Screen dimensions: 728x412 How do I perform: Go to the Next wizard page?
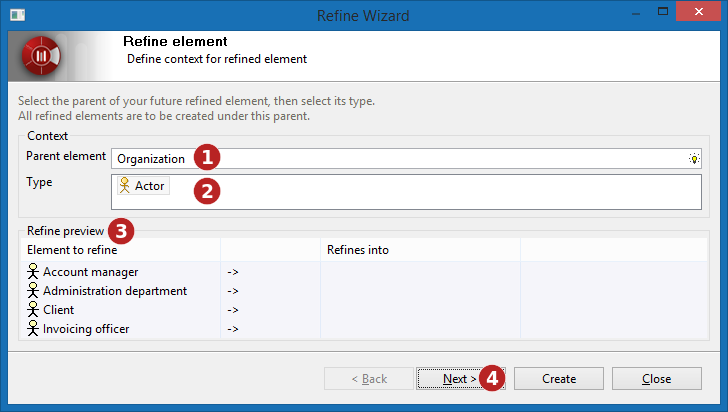point(460,379)
